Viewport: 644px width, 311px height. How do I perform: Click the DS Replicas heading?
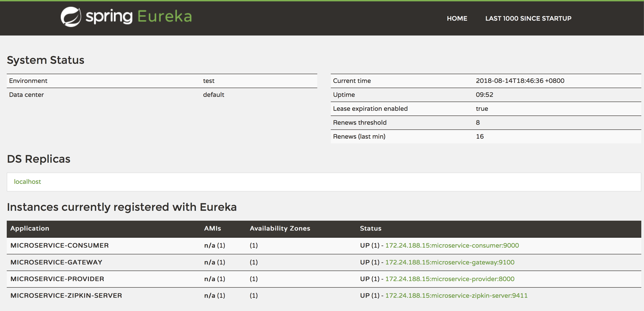[x=38, y=159]
